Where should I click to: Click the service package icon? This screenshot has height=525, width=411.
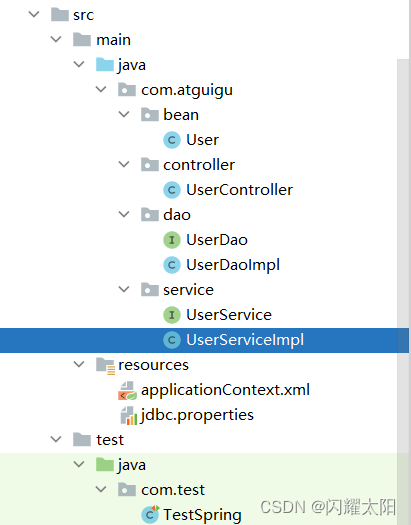click(150, 290)
